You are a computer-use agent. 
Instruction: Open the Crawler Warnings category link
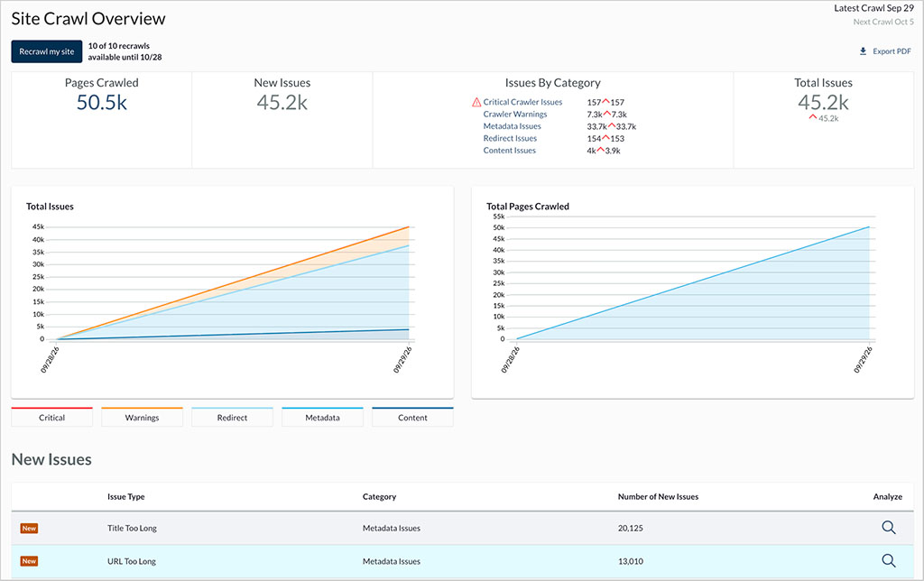[x=515, y=115]
